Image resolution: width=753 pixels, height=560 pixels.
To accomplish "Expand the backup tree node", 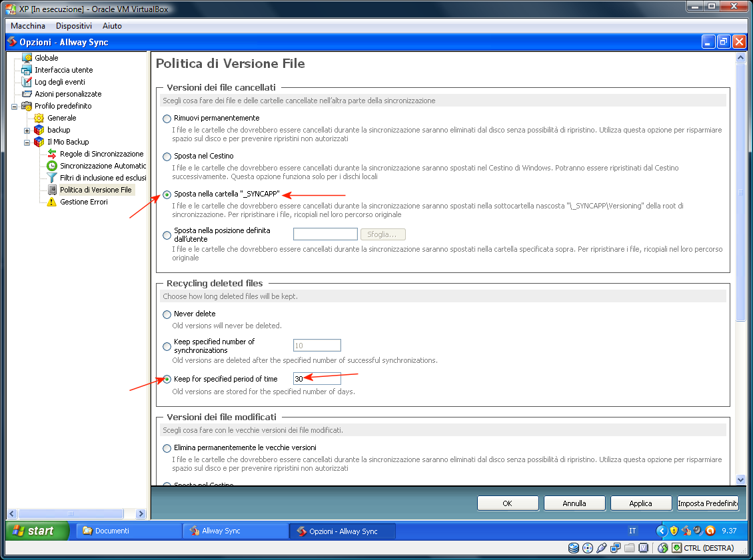I will click(x=27, y=131).
